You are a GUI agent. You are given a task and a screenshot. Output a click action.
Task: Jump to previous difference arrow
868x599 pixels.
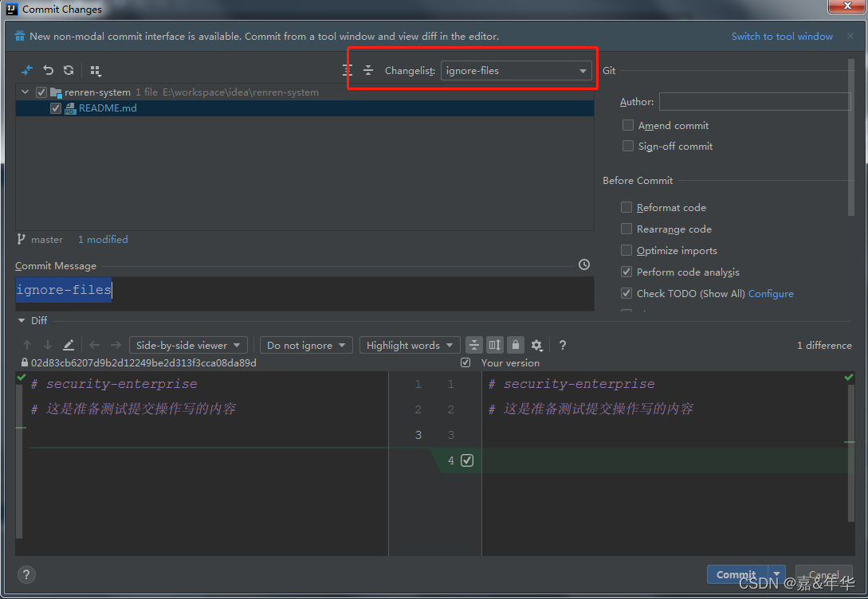pos(27,345)
